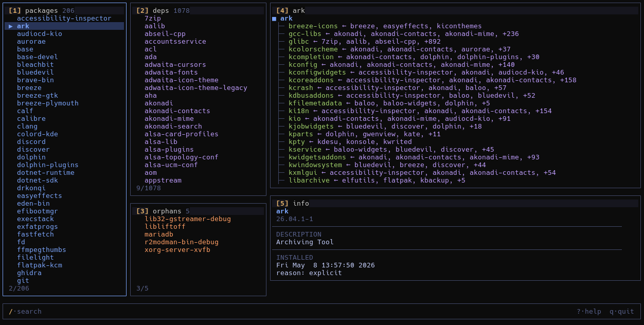Select accessibility-inspector in packages list
The width and height of the screenshot is (644, 325).
coord(64,19)
